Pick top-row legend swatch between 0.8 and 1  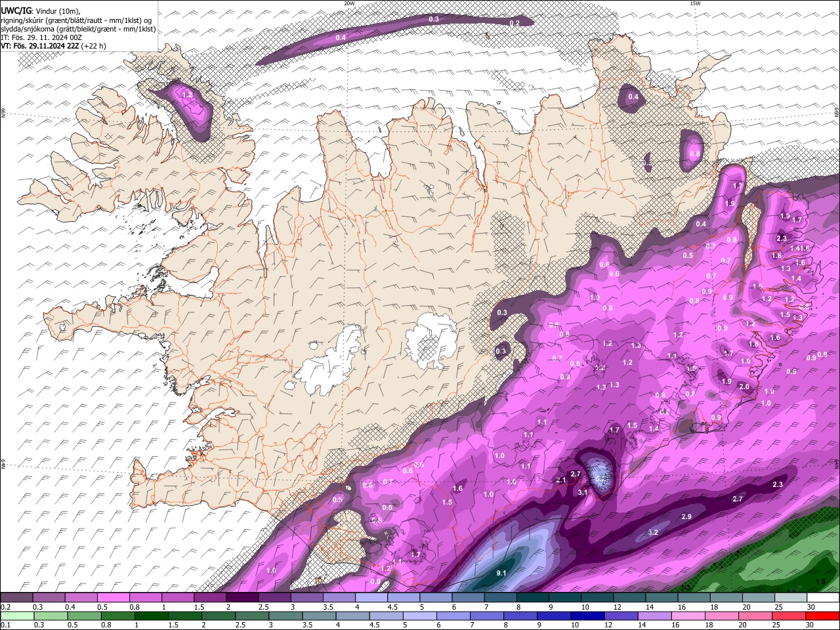pyautogui.click(x=146, y=598)
